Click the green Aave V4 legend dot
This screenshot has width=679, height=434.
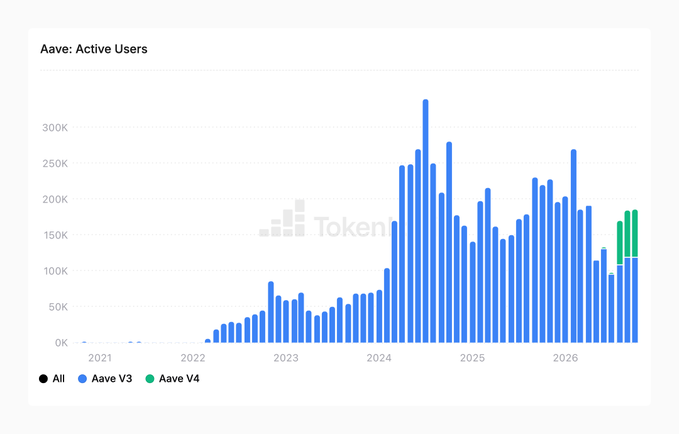click(150, 379)
